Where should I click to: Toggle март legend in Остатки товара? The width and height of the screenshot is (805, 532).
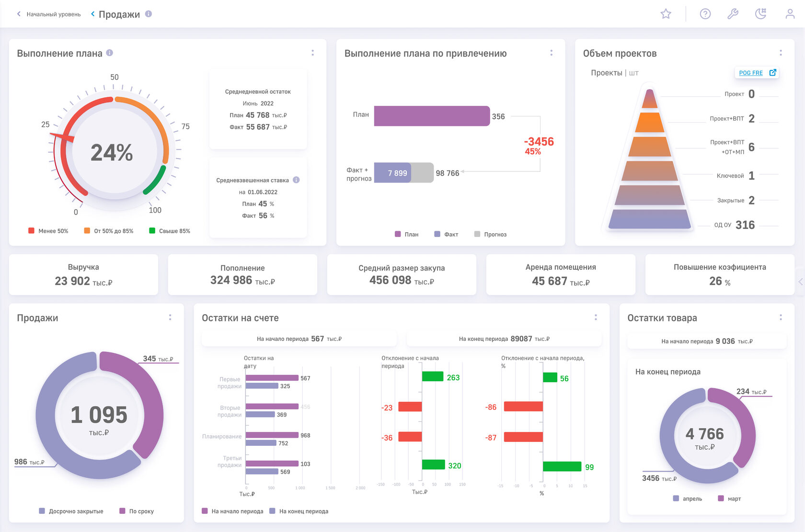[x=729, y=498]
